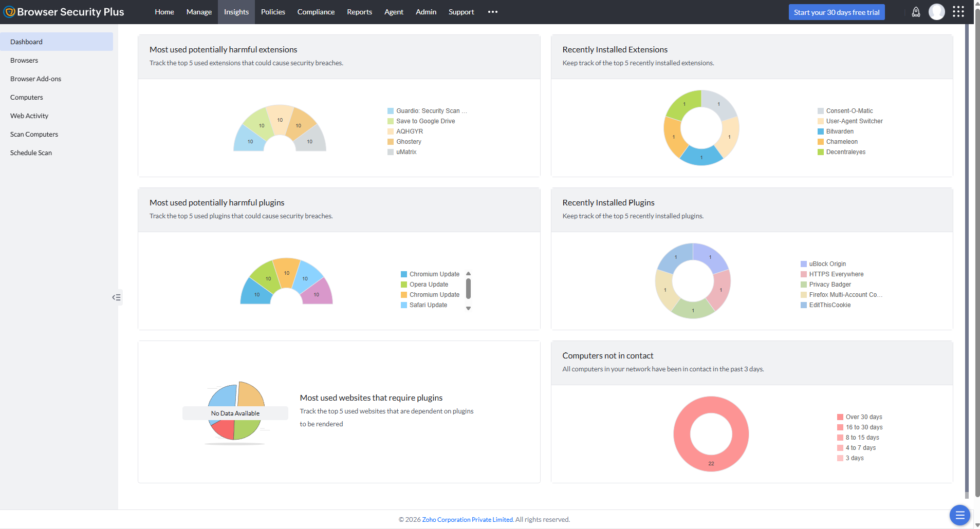Click the 'Recently Installed Plugins' title
This screenshot has height=529, width=980.
[x=608, y=202]
